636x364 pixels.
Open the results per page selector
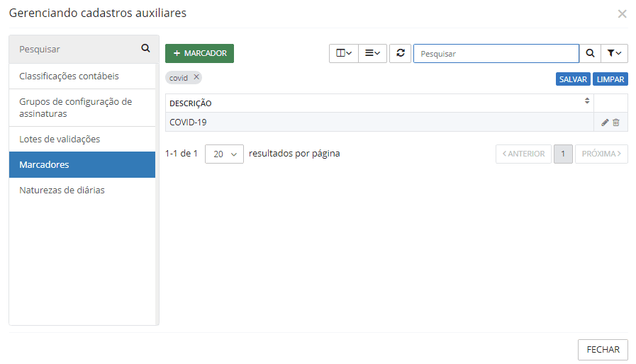224,154
